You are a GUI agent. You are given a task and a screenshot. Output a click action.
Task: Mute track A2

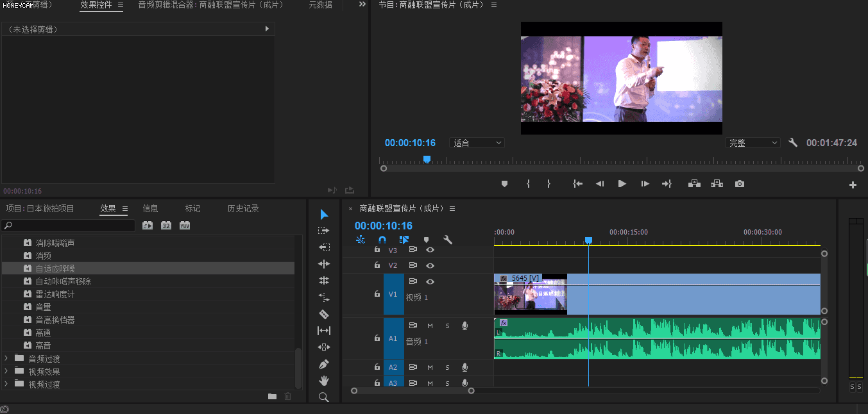[x=430, y=367]
